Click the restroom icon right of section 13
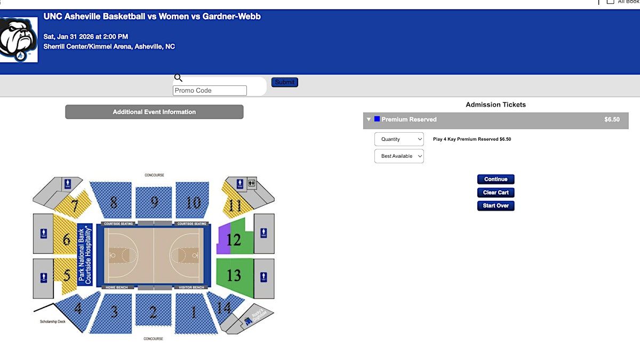 point(263,277)
